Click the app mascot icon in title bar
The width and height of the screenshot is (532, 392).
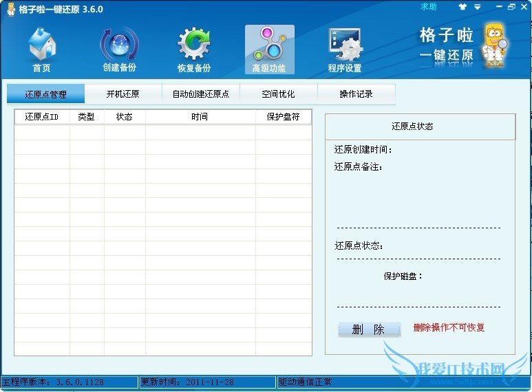click(11, 9)
